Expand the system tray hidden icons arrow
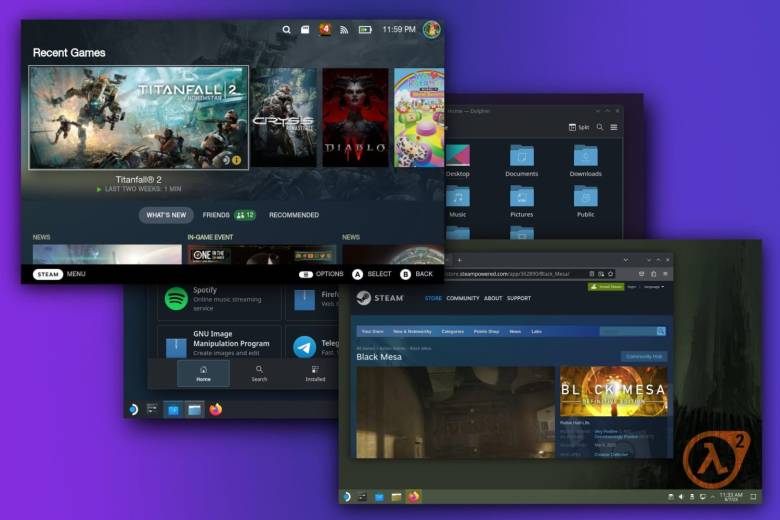 (712, 497)
